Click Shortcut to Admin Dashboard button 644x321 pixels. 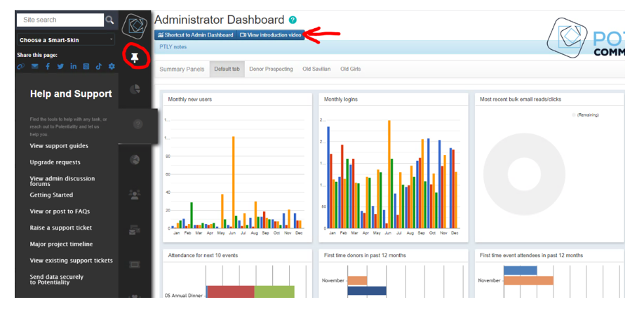point(195,34)
